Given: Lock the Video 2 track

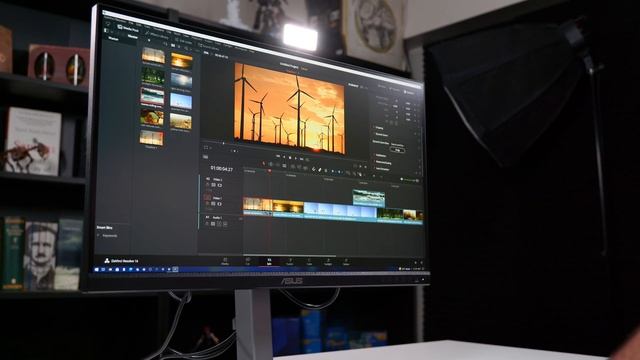Looking at the screenshot, I should pos(207,185).
